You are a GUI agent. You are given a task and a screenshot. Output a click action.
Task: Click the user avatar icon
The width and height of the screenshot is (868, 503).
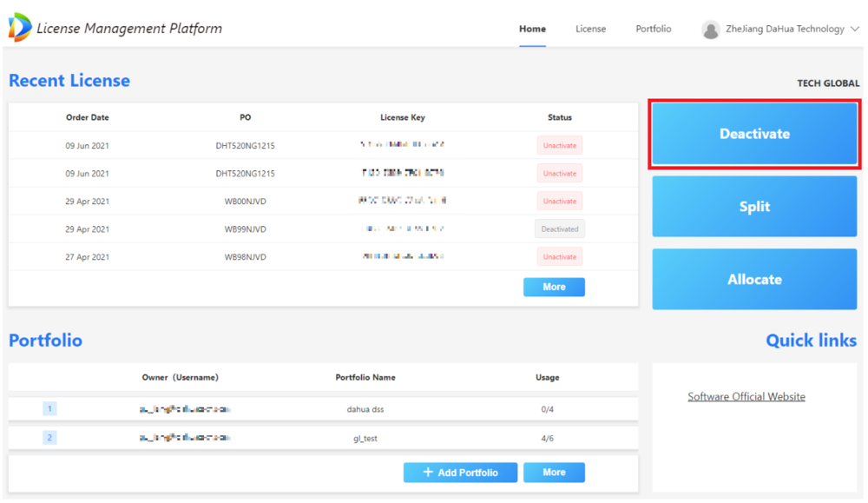point(710,30)
